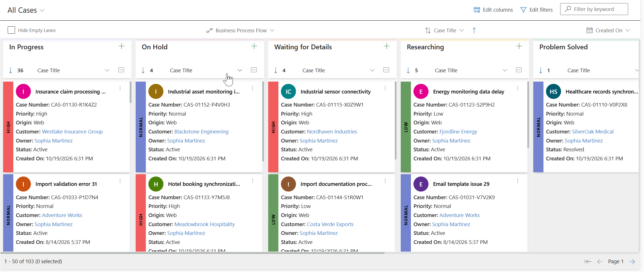Image resolution: width=644 pixels, height=272 pixels.
Task: Go to next page arrow
Action: [632, 262]
